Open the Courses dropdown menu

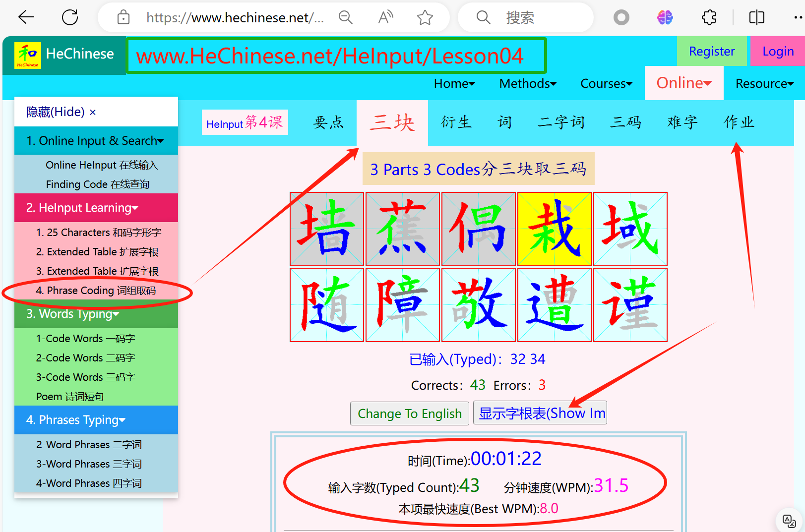[x=606, y=83]
